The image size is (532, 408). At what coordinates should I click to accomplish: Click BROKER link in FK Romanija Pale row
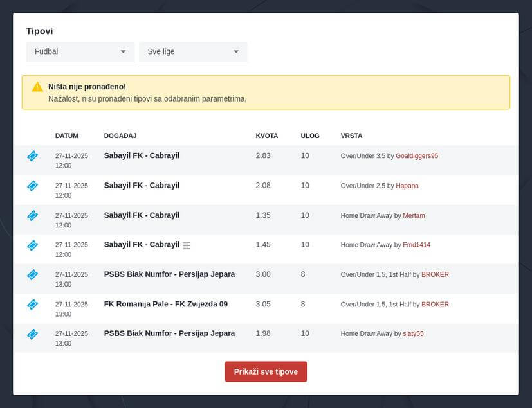435,304
